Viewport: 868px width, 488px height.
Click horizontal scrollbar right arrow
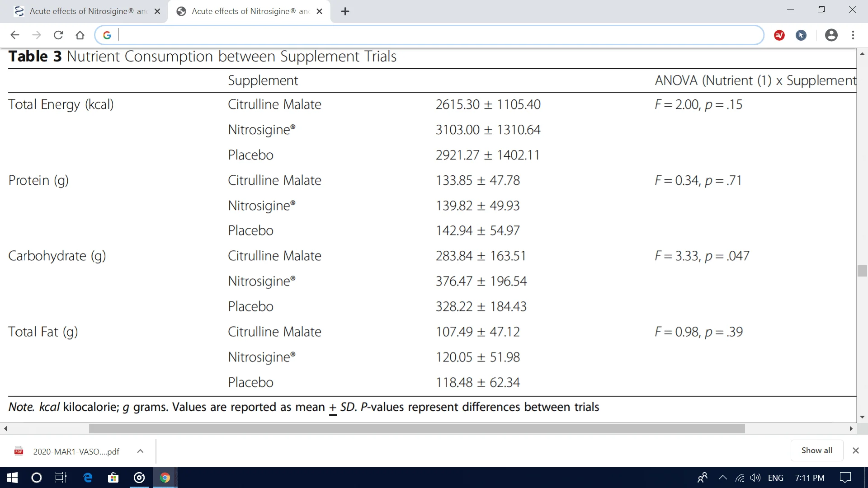851,428
